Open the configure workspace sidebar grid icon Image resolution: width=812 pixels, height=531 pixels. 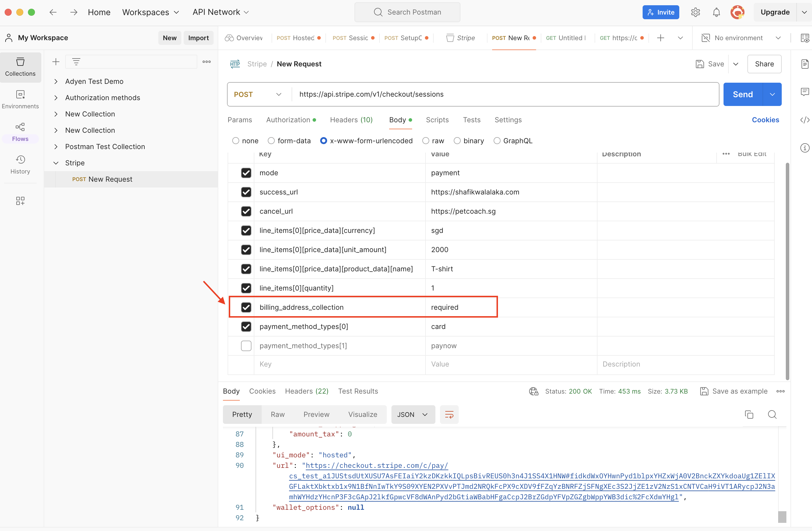click(20, 201)
